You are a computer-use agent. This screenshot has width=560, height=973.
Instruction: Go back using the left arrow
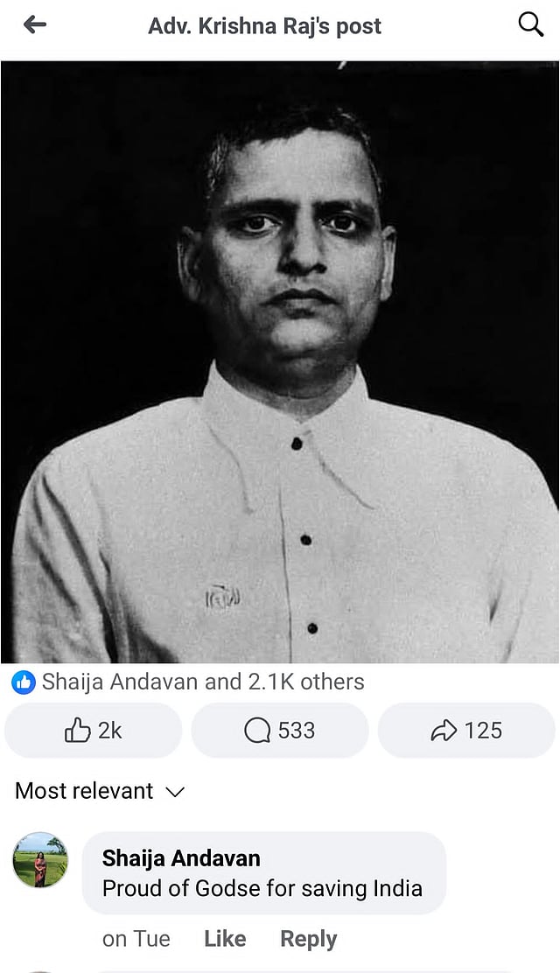coord(35,24)
